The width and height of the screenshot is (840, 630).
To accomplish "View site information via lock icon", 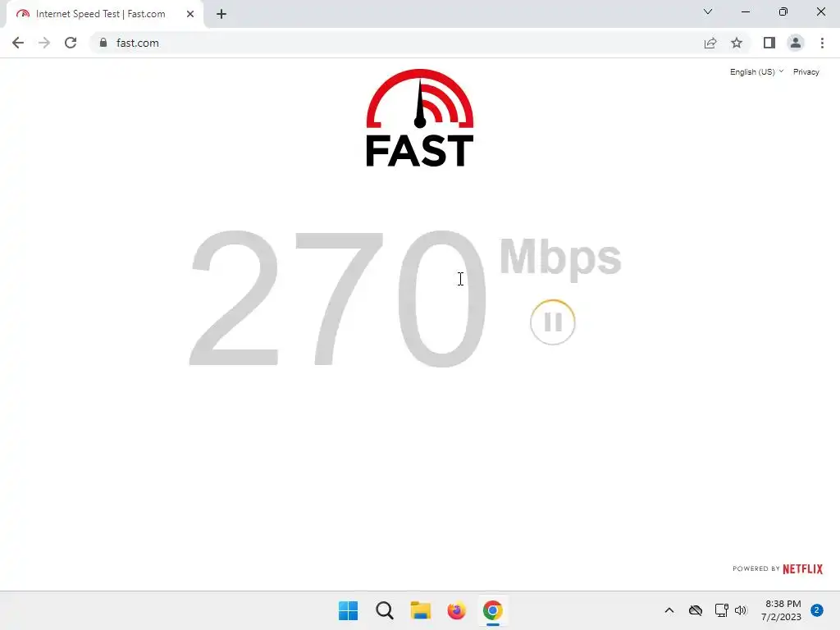I will 103,43.
